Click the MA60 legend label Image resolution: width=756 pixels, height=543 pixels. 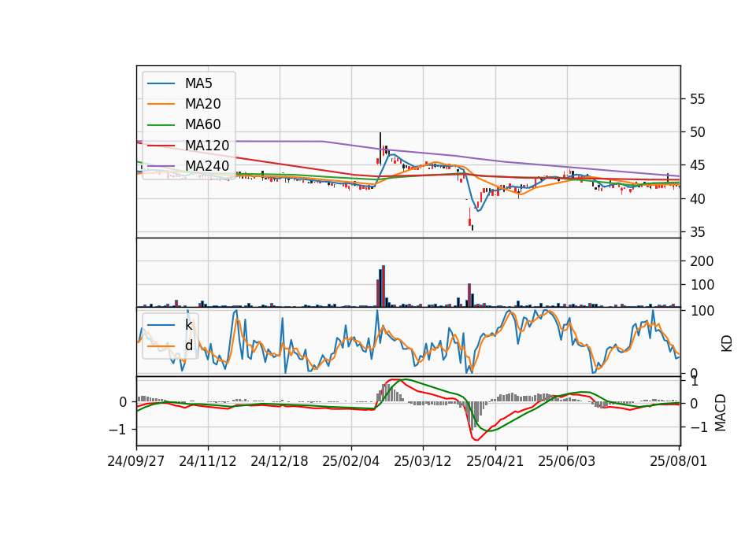pos(202,125)
